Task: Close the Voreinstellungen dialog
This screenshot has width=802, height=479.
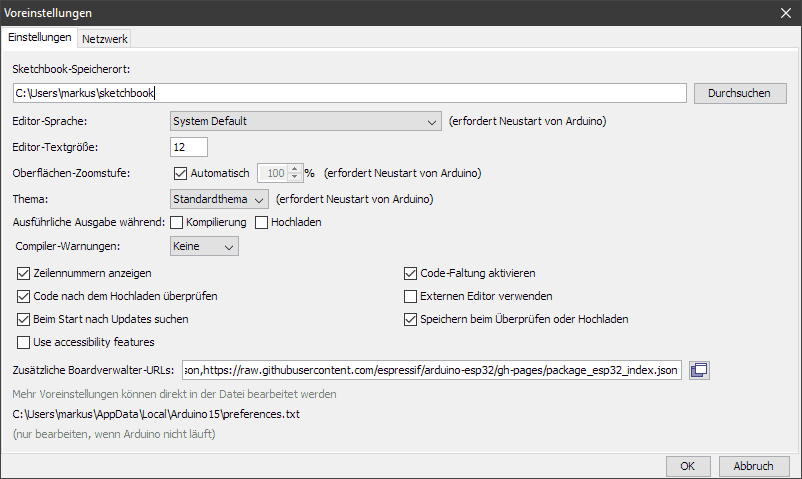Action: point(786,13)
